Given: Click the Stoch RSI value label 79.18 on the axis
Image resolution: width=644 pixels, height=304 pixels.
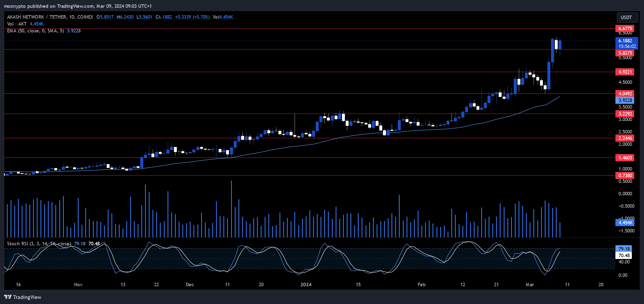Looking at the screenshot, I should pyautogui.click(x=624, y=249).
